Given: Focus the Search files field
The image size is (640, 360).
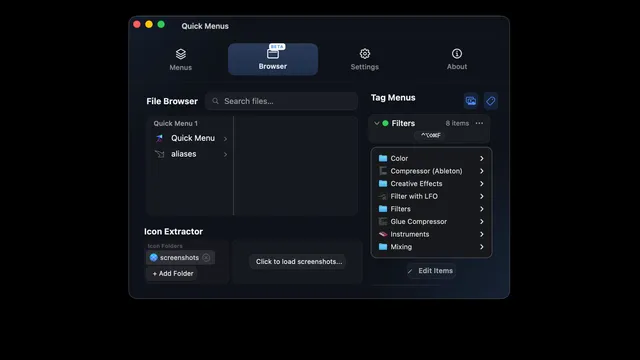Looking at the screenshot, I should 281,101.
